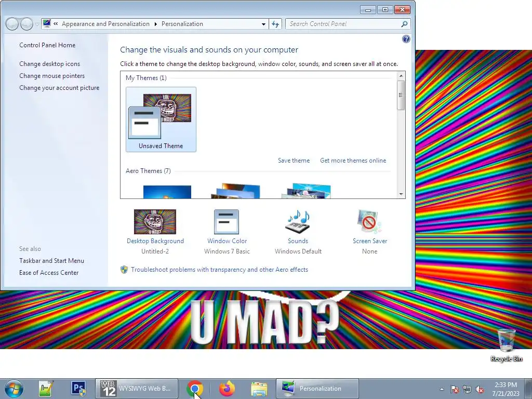Select the second Aero theme thumbnail

click(x=235, y=191)
